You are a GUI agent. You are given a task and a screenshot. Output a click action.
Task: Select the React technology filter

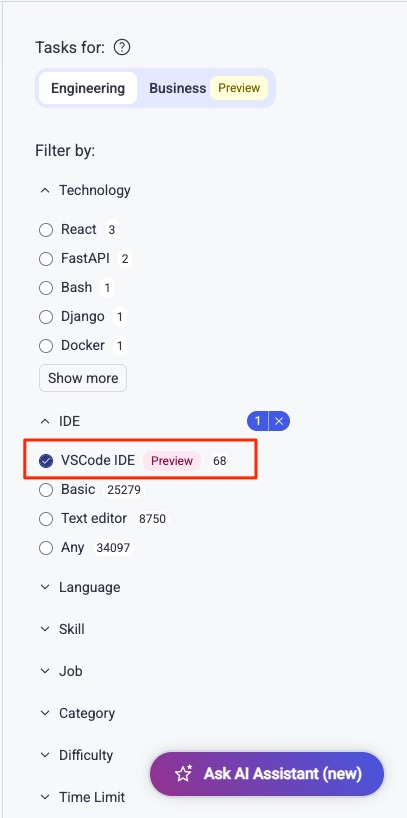[x=46, y=230]
